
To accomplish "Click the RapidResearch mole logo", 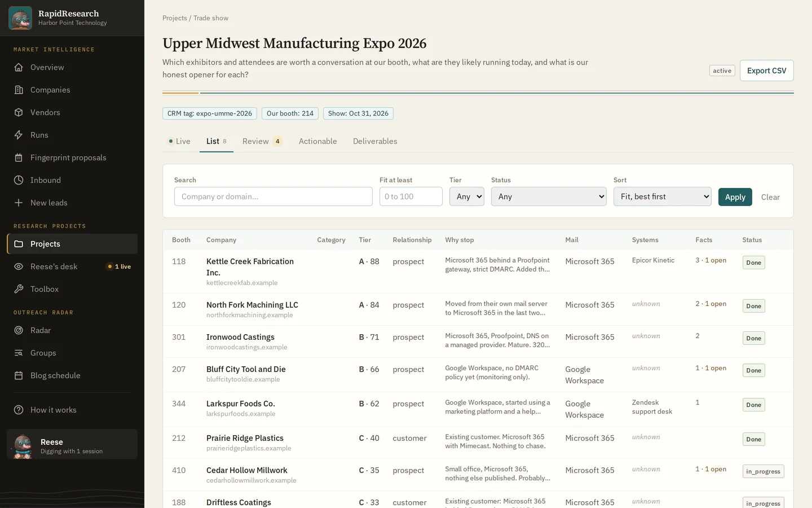I will (20, 18).
